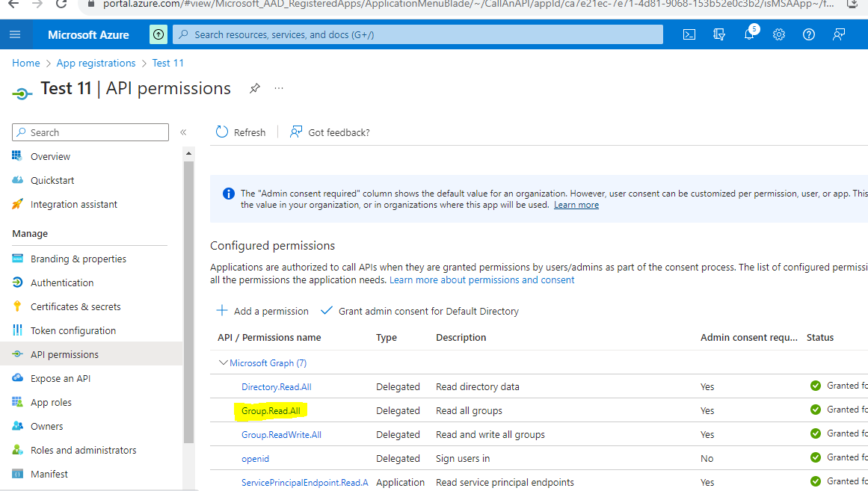
Task: Click the Got feedback person icon
Action: [296, 132]
